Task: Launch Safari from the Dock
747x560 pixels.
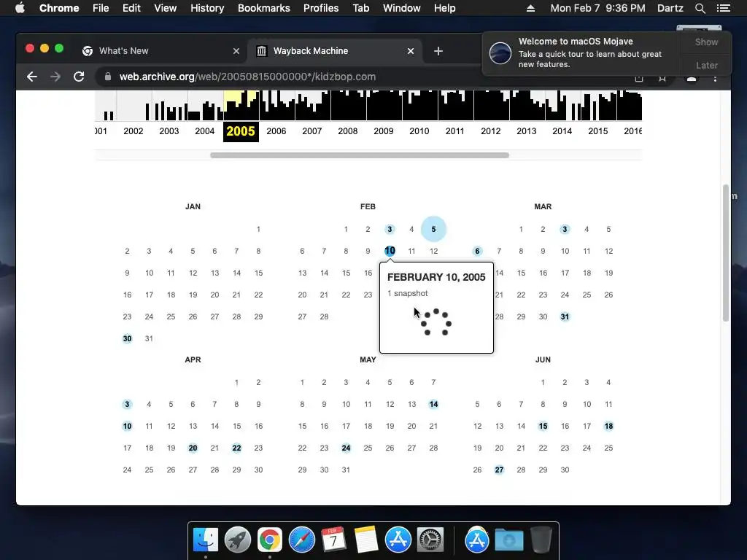Action: pyautogui.click(x=301, y=540)
